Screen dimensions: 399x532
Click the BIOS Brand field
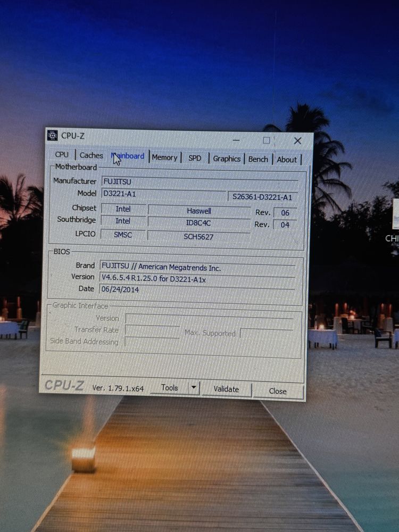click(x=198, y=267)
